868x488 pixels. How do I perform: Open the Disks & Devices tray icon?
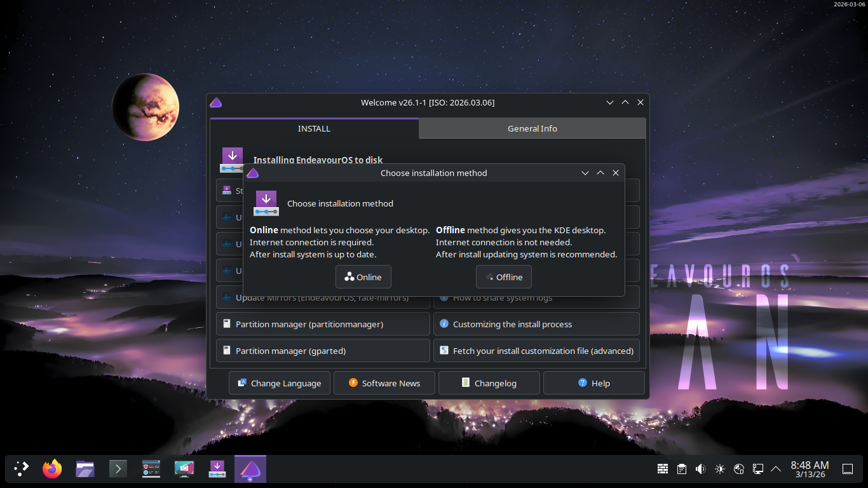click(739, 469)
